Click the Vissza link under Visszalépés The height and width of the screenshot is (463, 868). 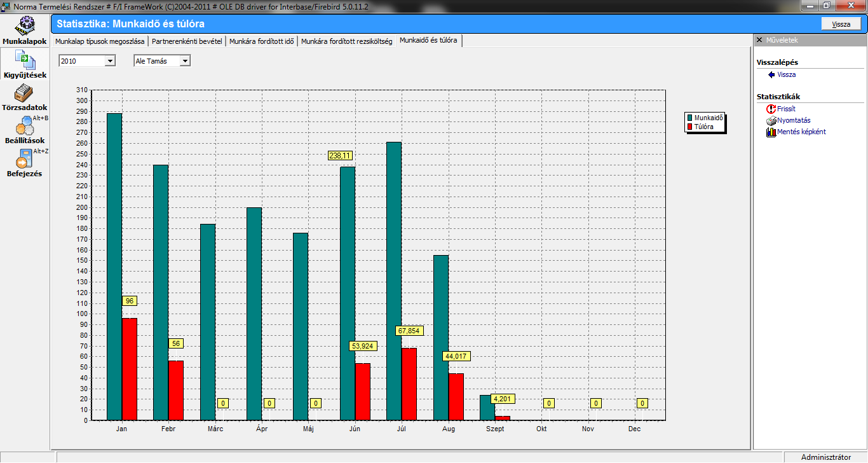(x=787, y=75)
